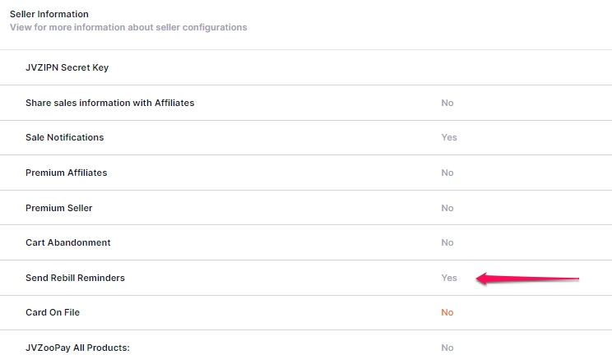This screenshot has width=612, height=364.
Task: Click the Share sales information with Affiliates label
Action: pos(110,103)
